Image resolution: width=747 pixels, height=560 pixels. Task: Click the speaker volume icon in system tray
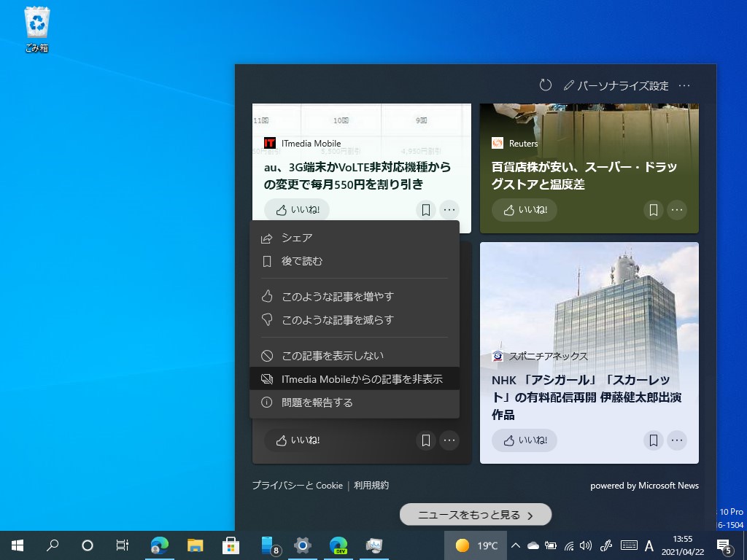(586, 545)
